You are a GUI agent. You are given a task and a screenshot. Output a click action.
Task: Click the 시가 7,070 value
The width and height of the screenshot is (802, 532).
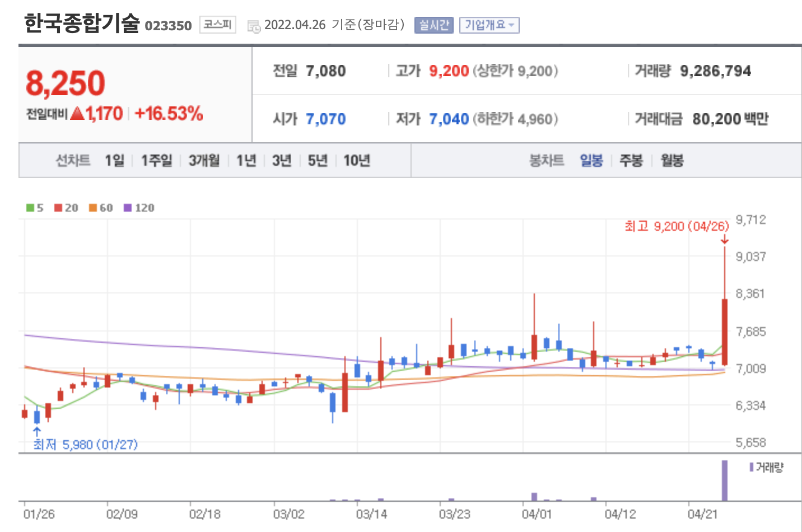pos(326,119)
